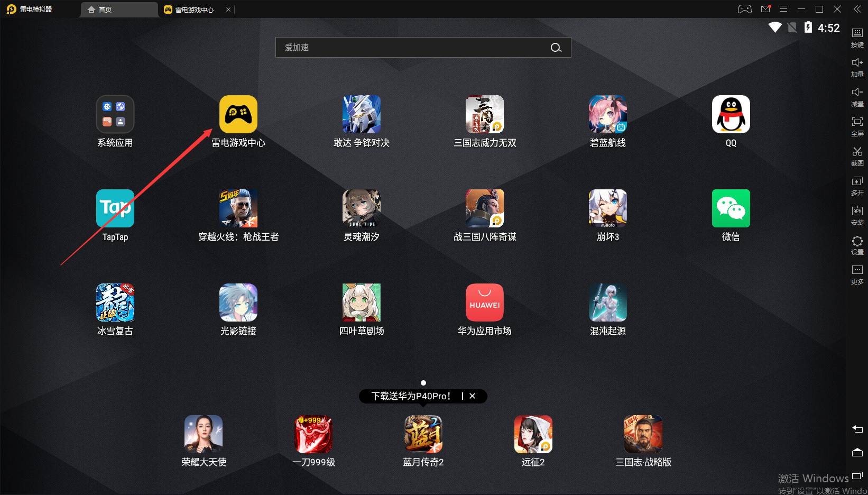The height and width of the screenshot is (495, 868).
Task: Launch the TapTap app
Action: [115, 209]
